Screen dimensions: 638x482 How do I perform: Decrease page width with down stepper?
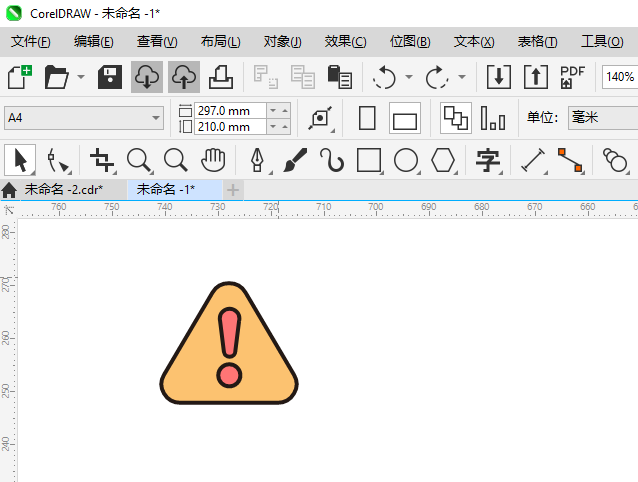[273, 111]
